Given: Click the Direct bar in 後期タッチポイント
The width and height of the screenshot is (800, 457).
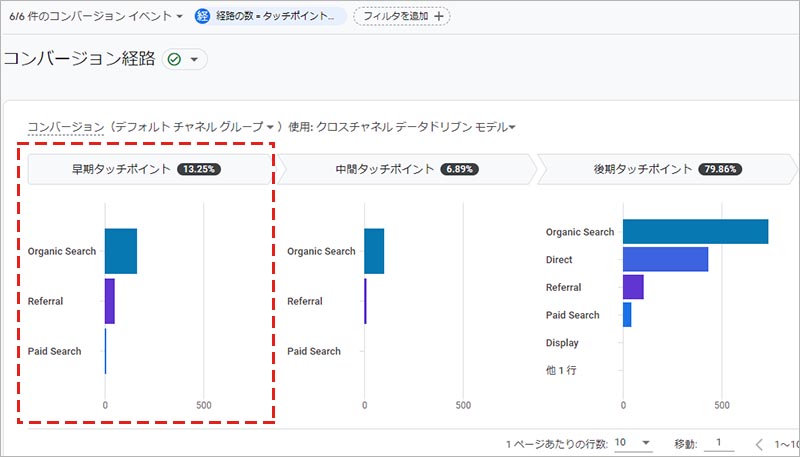Looking at the screenshot, I should coord(665,259).
